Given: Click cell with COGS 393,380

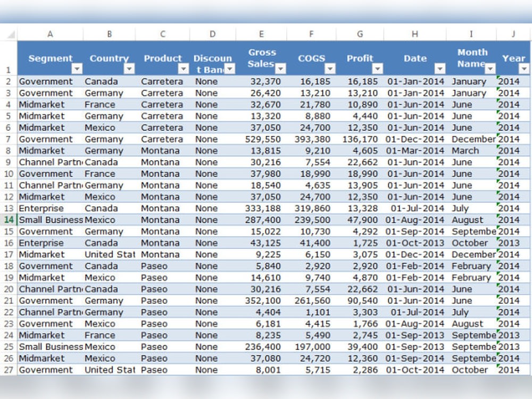Looking at the screenshot, I should click(x=311, y=139).
